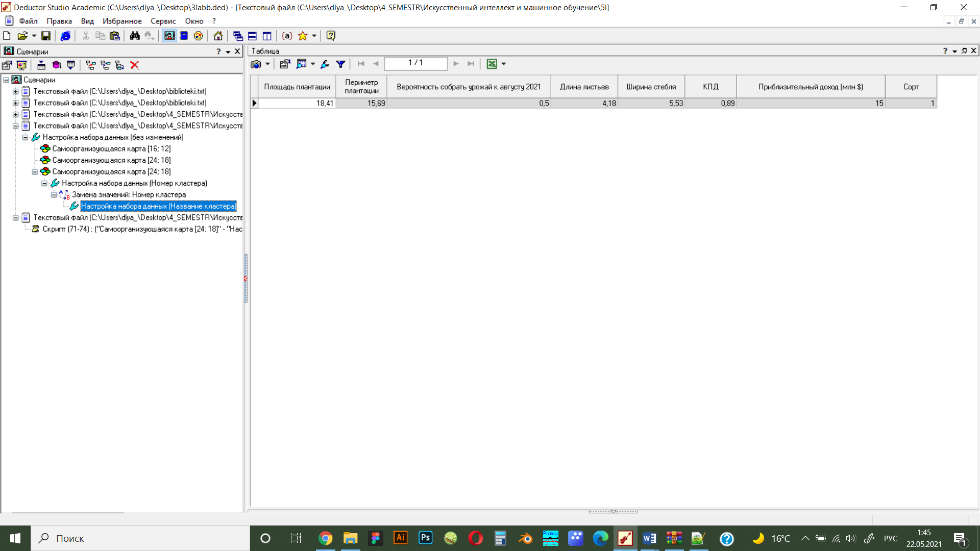Screen dimensions: 980x551
Task: Open the Сервис menu
Action: pyautogui.click(x=163, y=21)
